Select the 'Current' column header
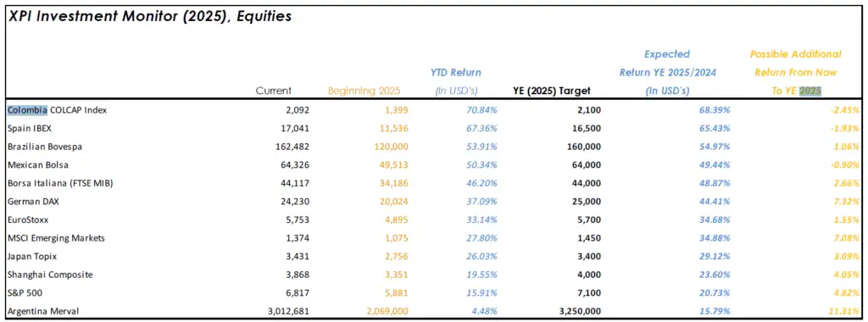 [x=274, y=91]
